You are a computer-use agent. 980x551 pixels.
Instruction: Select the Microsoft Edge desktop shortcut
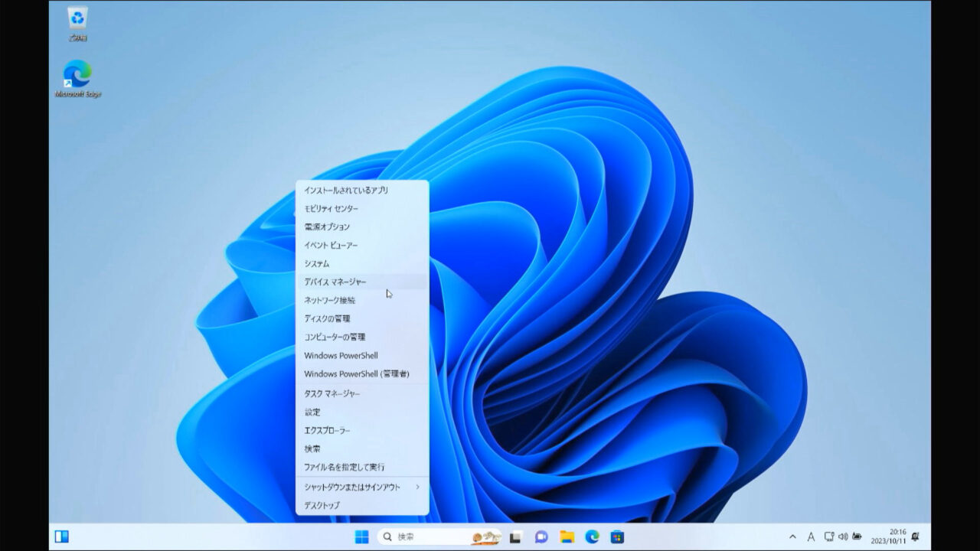click(x=77, y=78)
